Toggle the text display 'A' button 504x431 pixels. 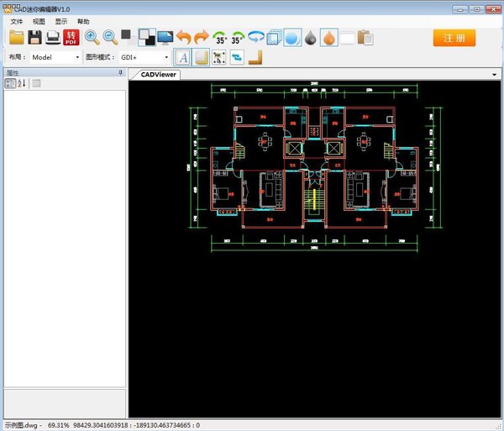(184, 57)
